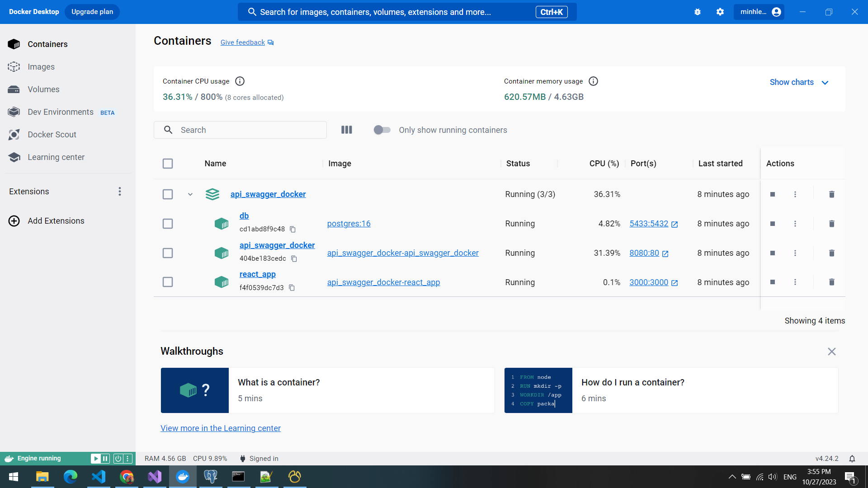Delete the react_app container
Viewport: 868px width, 488px height.
click(x=831, y=282)
